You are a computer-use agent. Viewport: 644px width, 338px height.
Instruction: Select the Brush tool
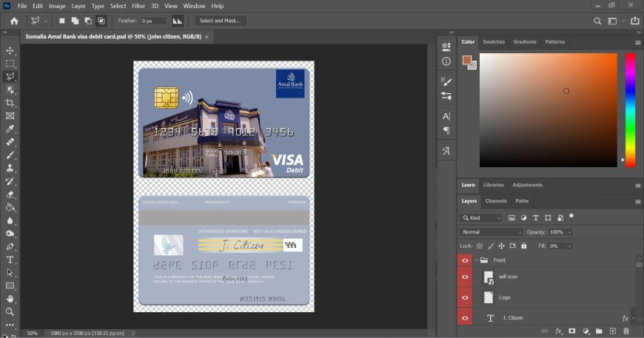pyautogui.click(x=10, y=155)
